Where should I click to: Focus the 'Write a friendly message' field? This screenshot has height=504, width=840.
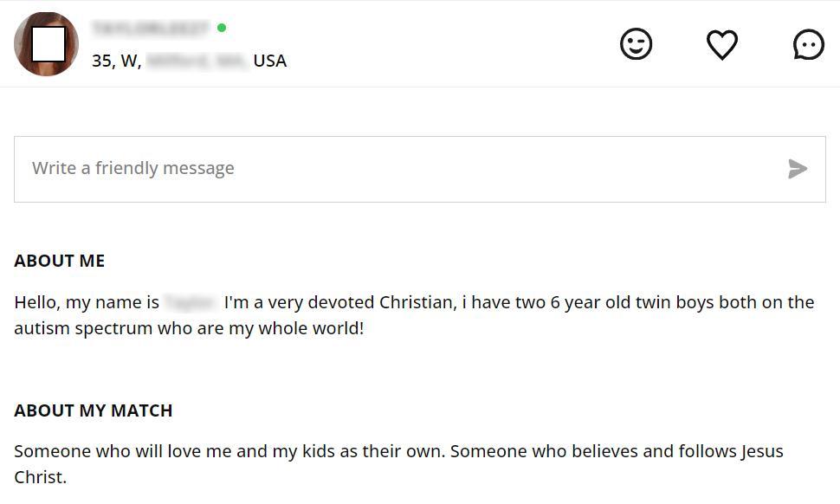click(398, 169)
